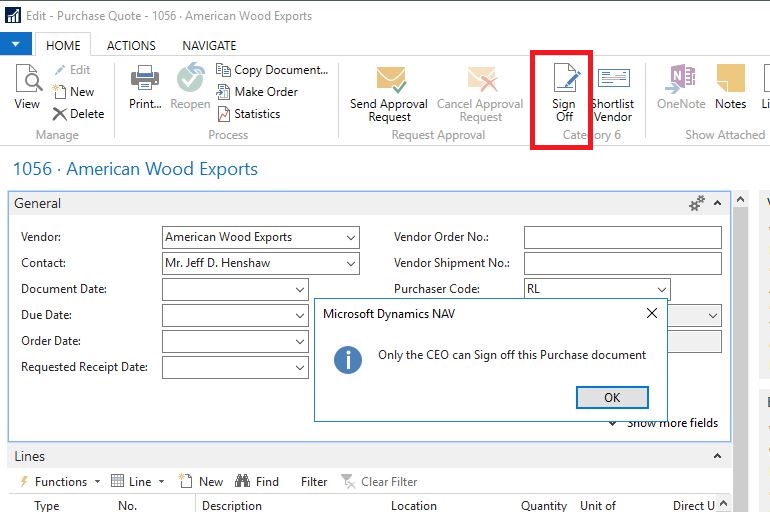The image size is (770, 512).
Task: Click the Sign Off action
Action: click(564, 93)
